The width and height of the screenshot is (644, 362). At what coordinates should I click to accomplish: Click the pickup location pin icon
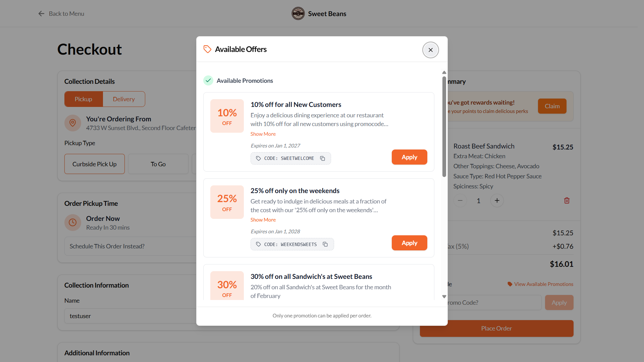[x=72, y=123]
